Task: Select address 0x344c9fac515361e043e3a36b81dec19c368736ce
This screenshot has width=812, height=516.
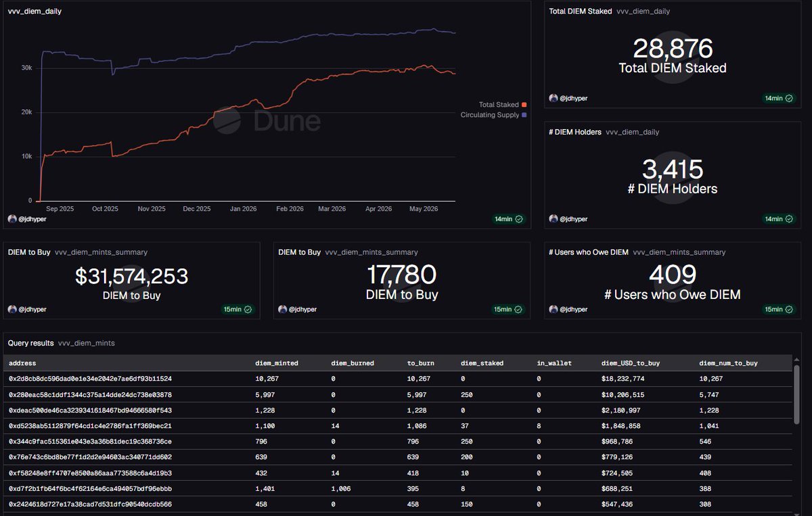Action: pyautogui.click(x=90, y=442)
